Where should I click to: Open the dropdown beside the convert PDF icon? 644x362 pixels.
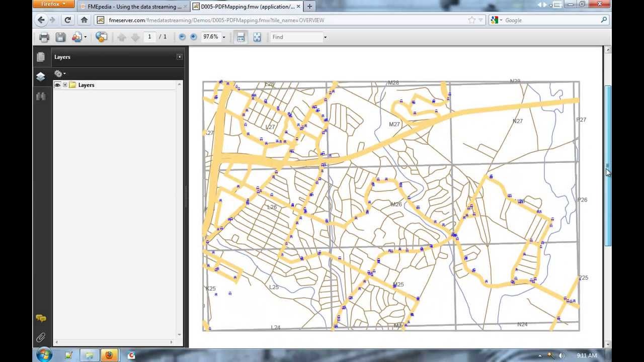click(85, 37)
